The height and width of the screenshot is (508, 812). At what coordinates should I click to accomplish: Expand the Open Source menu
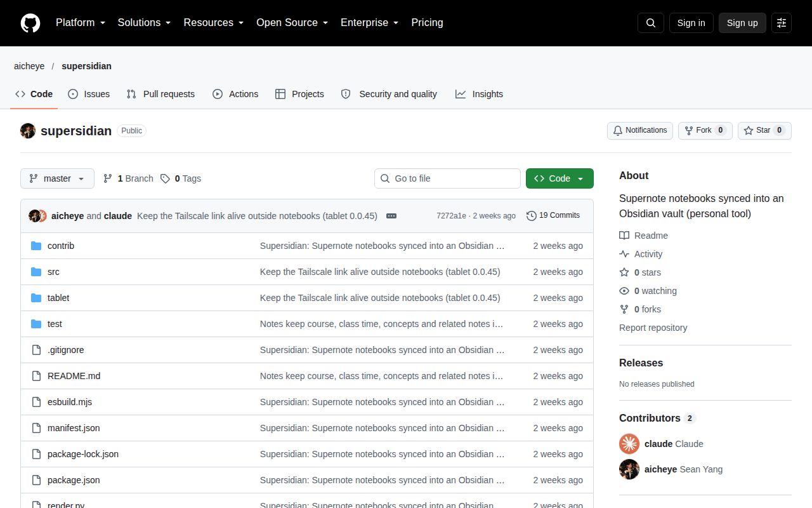point(292,23)
